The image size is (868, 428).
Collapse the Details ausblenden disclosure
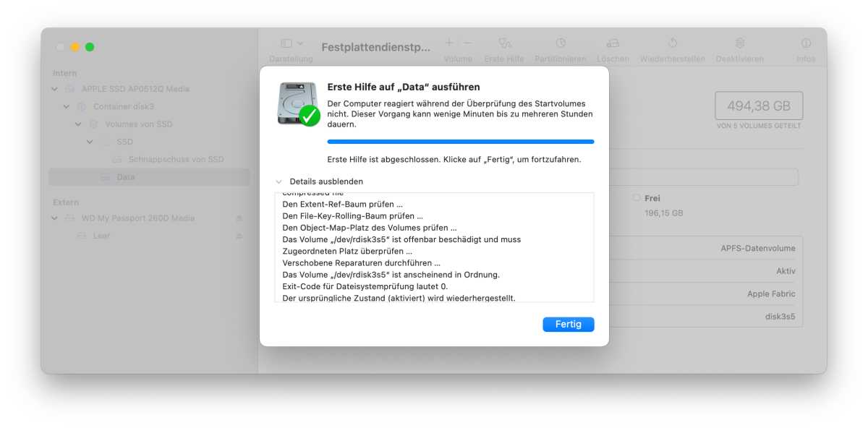point(279,182)
